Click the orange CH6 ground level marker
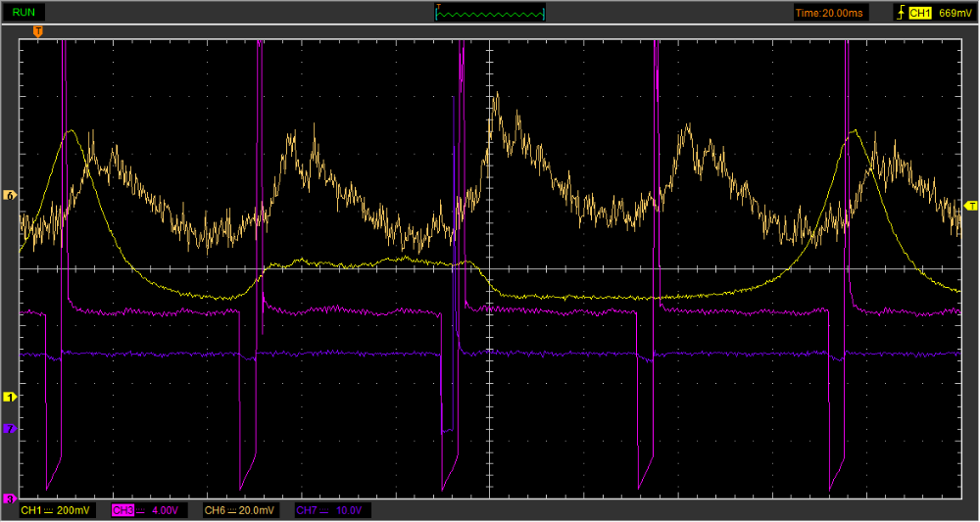The height and width of the screenshot is (522, 980). pyautogui.click(x=10, y=196)
